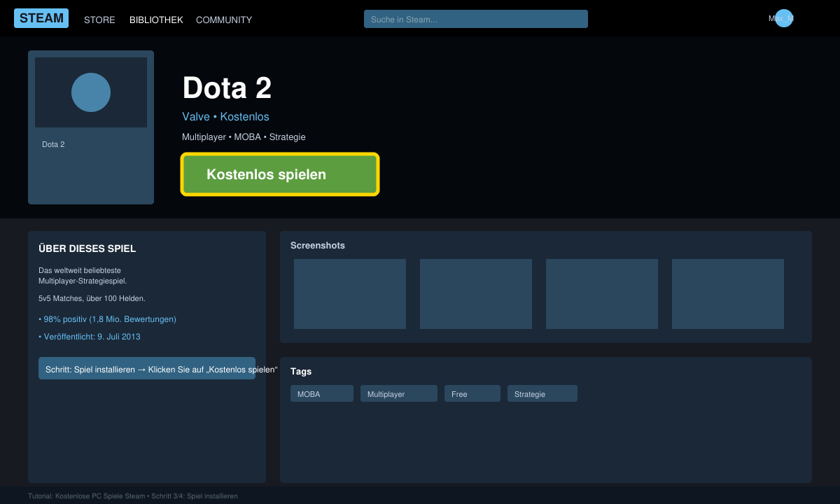Image resolution: width=840 pixels, height=504 pixels.
Task: Open the user profile avatar
Action: (x=784, y=18)
